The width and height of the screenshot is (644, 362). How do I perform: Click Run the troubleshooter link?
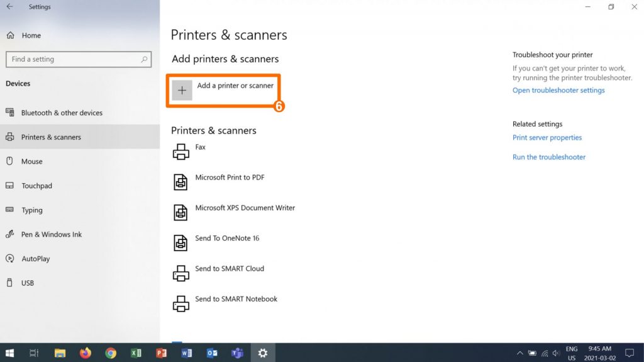(x=549, y=157)
